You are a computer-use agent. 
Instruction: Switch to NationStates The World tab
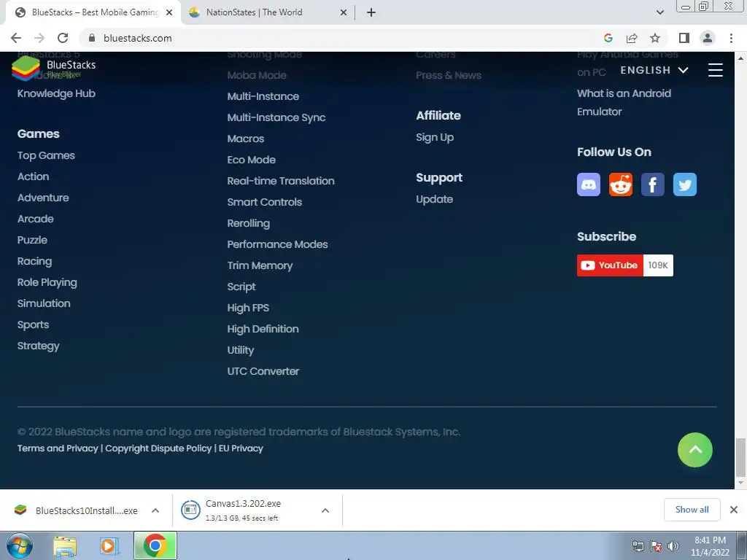tap(267, 12)
